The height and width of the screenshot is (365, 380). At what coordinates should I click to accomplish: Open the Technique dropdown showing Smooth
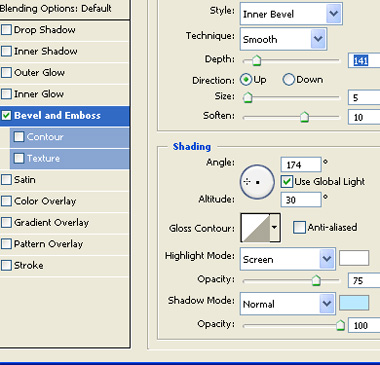point(283,39)
